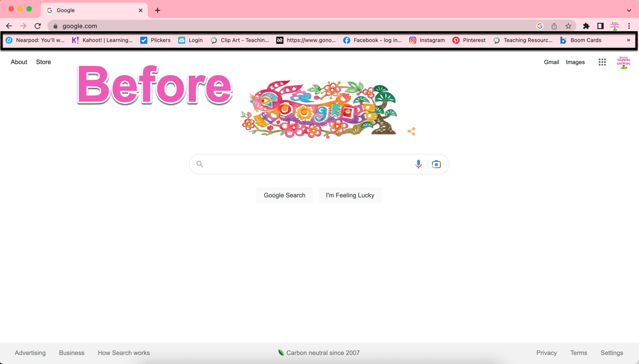
Task: Show more bookmarks via double chevron
Action: [628, 40]
